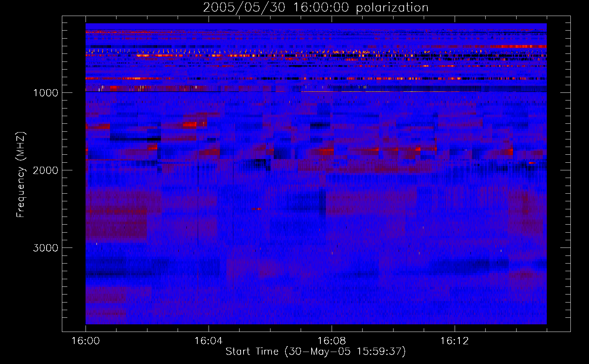Click the 'Start Time (30-May-05 15:59:37)' label
The width and height of the screenshot is (589, 364).
[x=316, y=352]
